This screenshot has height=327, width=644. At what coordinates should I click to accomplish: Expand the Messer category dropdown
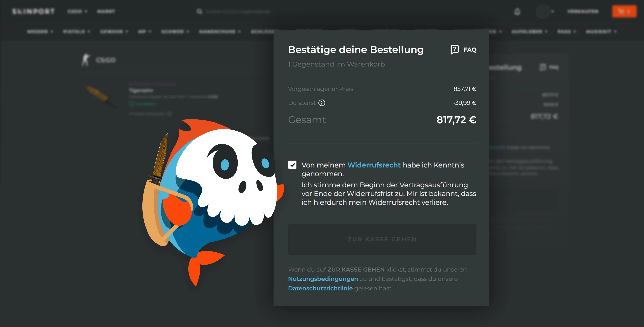(40, 32)
